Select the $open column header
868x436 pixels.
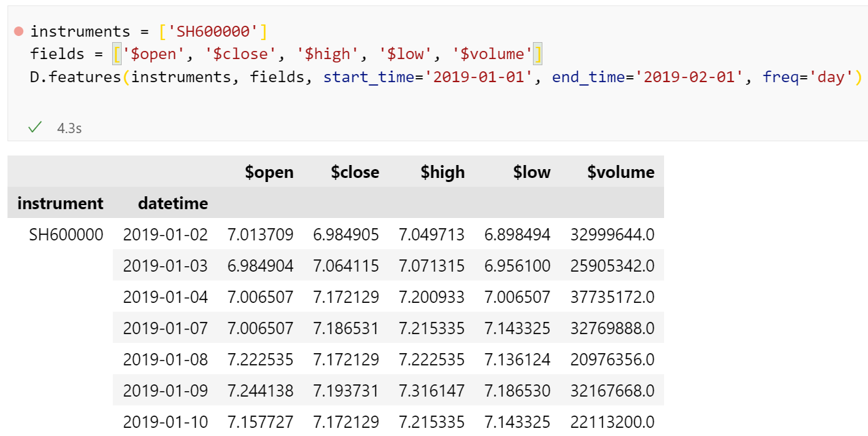(x=270, y=172)
